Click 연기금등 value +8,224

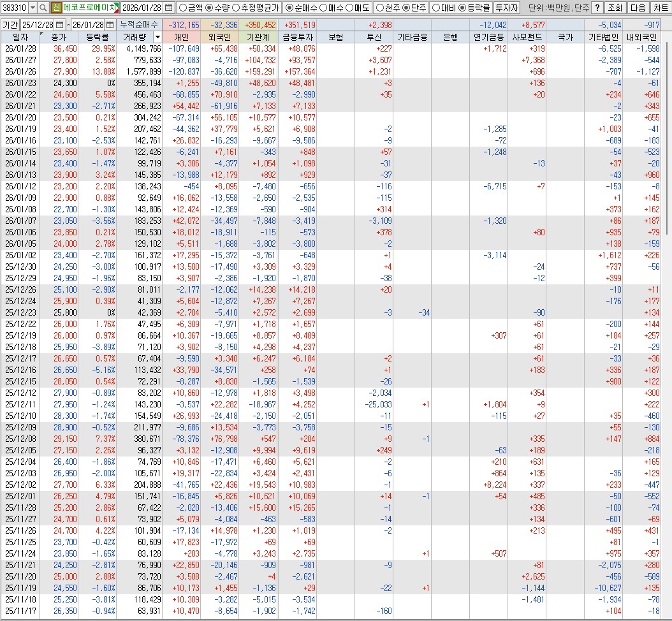pyautogui.click(x=494, y=485)
